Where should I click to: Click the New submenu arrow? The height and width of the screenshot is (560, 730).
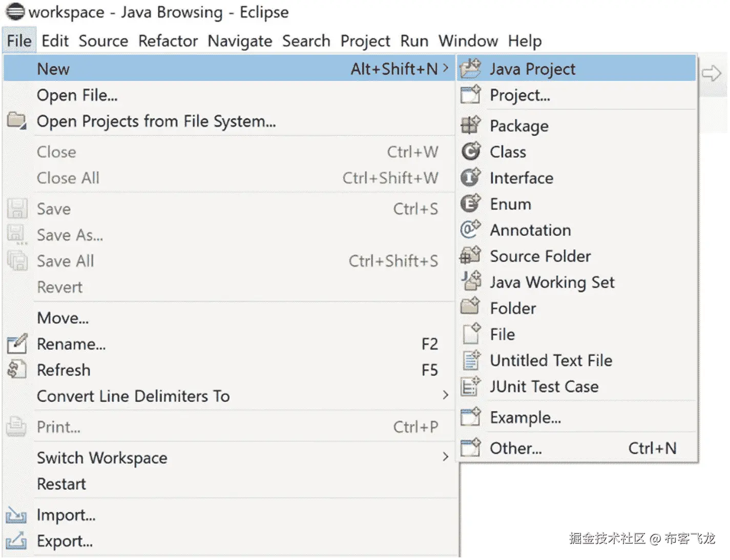[445, 69]
